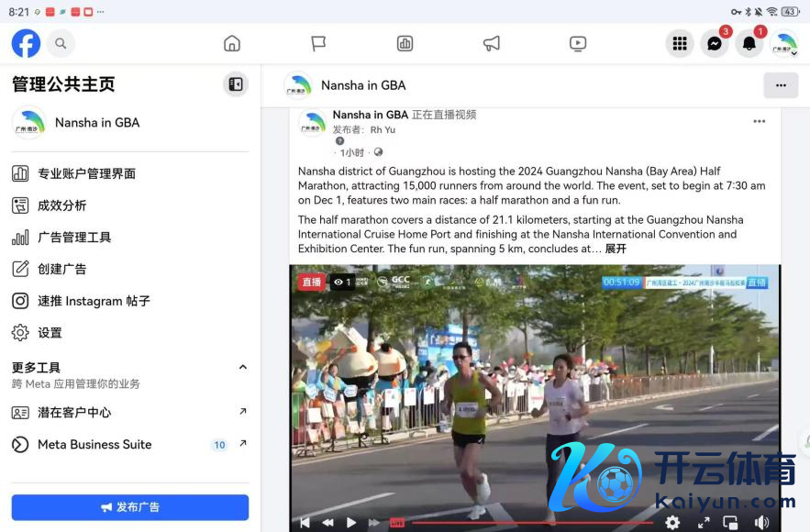Screen dimensions: 810x532
Task: Open 广告管理工具 from the sidebar
Action: coord(73,238)
